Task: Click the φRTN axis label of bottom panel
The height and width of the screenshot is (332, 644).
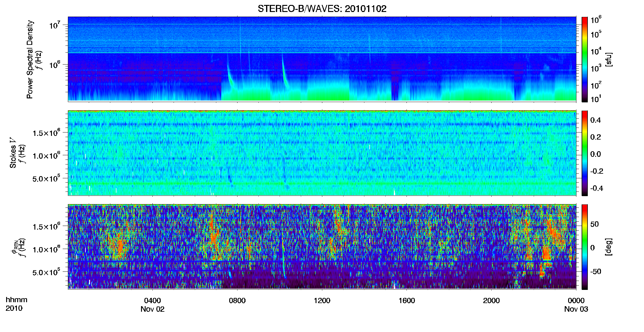Action: click(15, 247)
